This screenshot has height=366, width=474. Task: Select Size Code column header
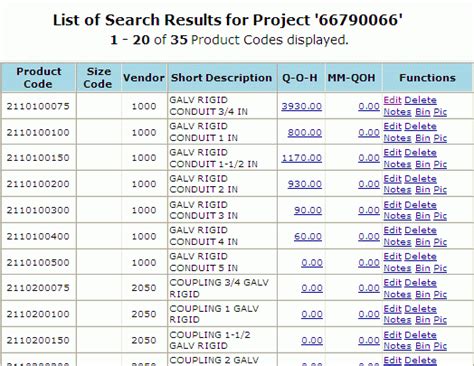pyautogui.click(x=98, y=78)
